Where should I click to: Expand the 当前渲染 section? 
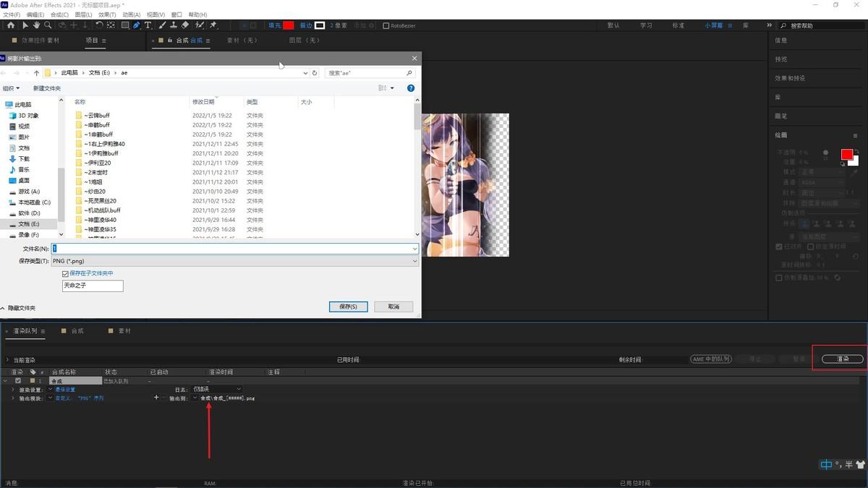pyautogui.click(x=7, y=360)
